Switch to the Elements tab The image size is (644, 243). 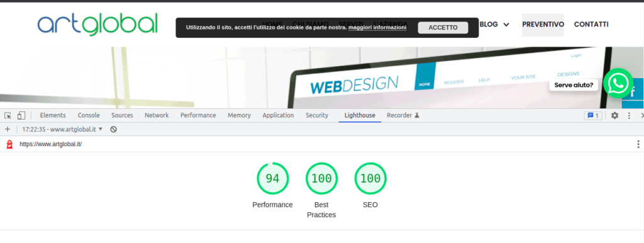(53, 116)
